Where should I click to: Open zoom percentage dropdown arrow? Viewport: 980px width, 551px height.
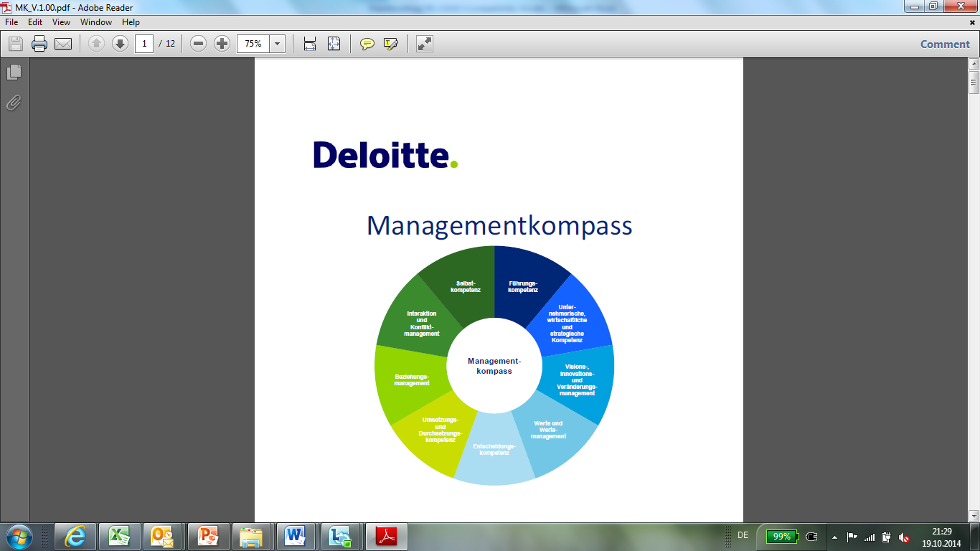278,44
